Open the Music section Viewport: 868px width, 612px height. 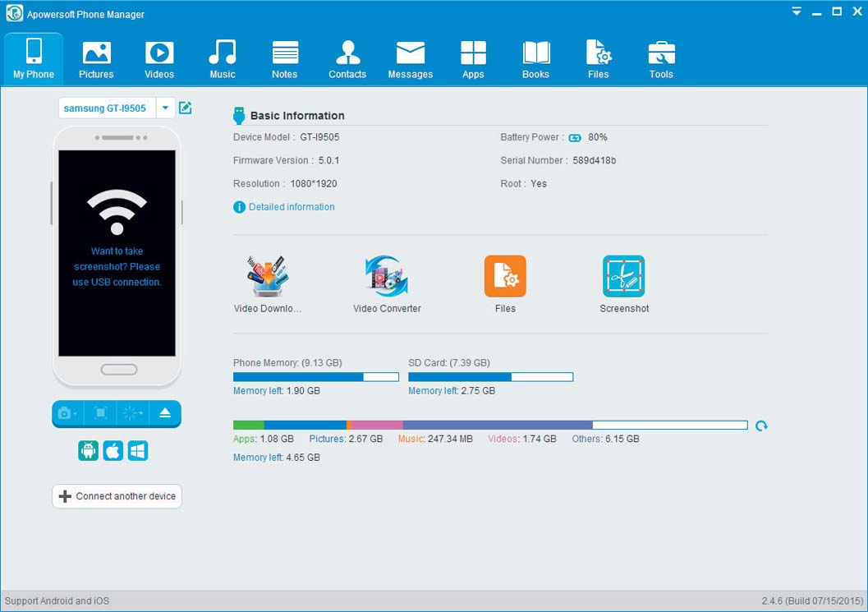(x=222, y=59)
